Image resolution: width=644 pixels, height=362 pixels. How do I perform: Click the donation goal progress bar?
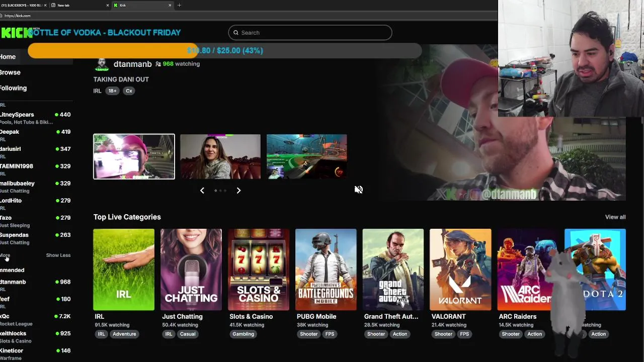(x=225, y=50)
